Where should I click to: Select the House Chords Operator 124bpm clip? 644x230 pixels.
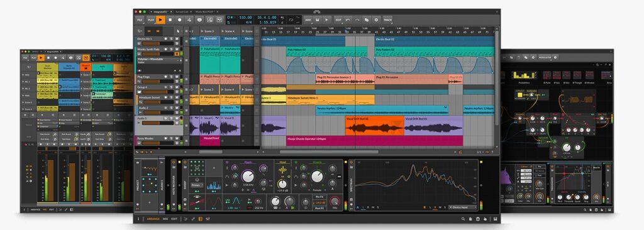tap(375, 141)
